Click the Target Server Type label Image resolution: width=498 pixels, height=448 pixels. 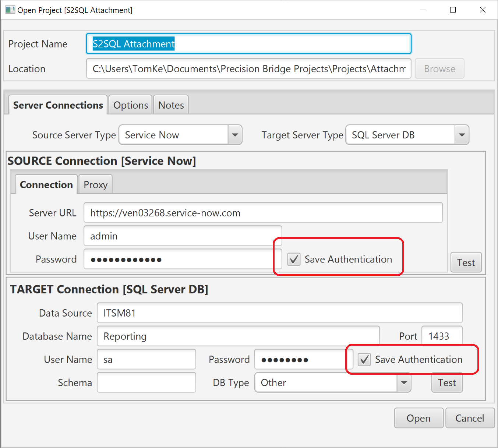click(303, 135)
